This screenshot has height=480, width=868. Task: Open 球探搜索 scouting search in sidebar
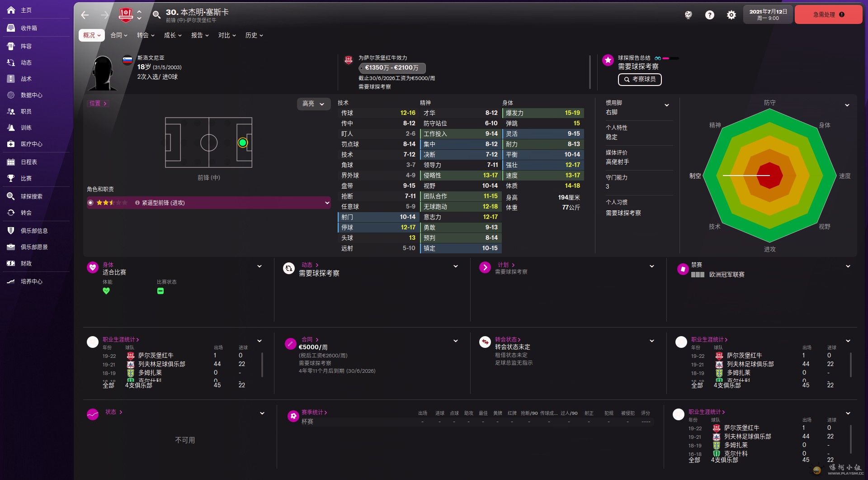click(31, 196)
